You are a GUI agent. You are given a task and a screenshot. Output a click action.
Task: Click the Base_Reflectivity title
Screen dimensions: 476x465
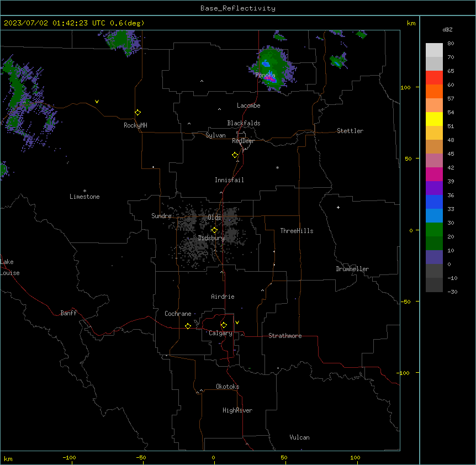pos(238,8)
